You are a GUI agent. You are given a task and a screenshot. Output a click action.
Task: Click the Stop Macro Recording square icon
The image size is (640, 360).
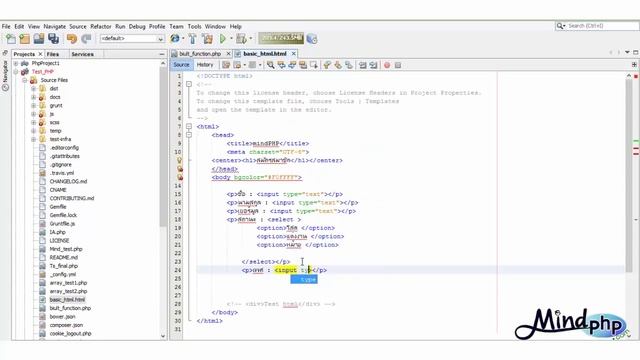point(398,65)
